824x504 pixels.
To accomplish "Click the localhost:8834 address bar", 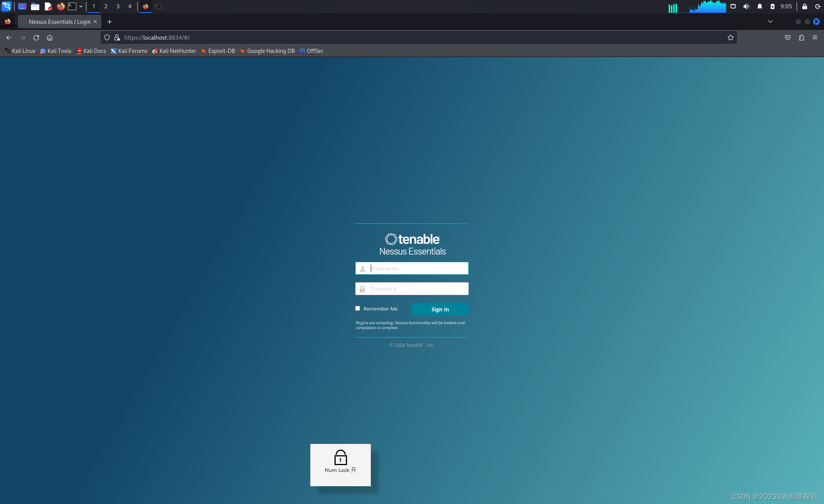I will point(418,37).
